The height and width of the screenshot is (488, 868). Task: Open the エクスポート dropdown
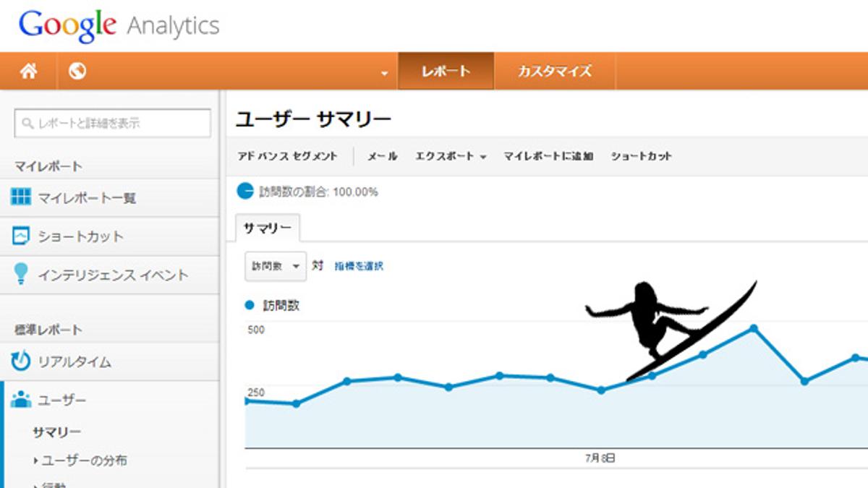451,155
